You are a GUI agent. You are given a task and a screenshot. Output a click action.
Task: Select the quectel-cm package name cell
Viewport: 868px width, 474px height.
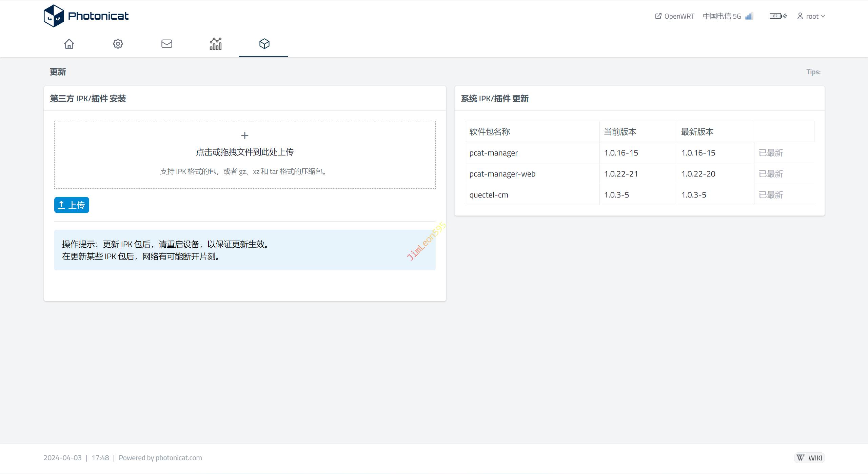(489, 195)
